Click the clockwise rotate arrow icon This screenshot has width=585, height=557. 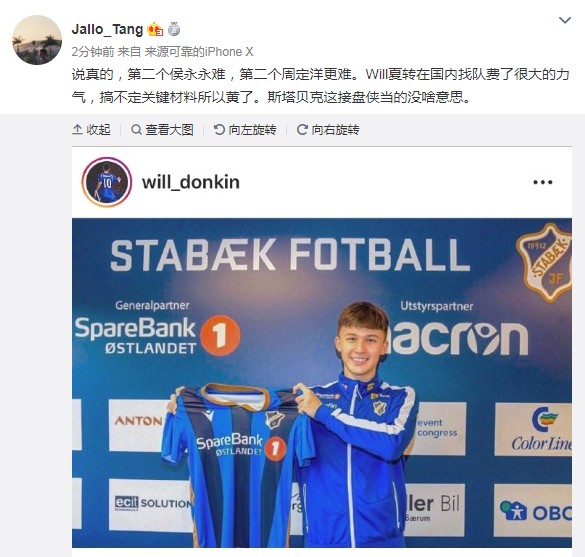pyautogui.click(x=302, y=129)
